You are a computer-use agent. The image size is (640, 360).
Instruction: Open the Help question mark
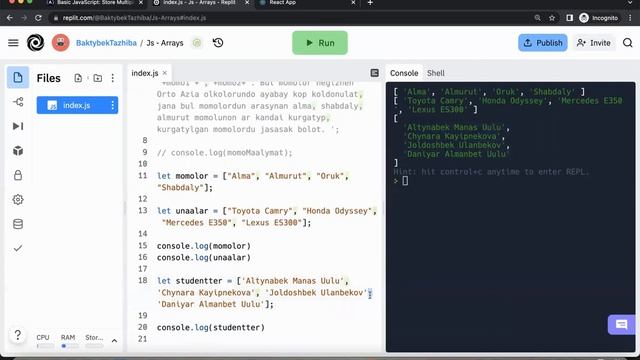click(18, 335)
